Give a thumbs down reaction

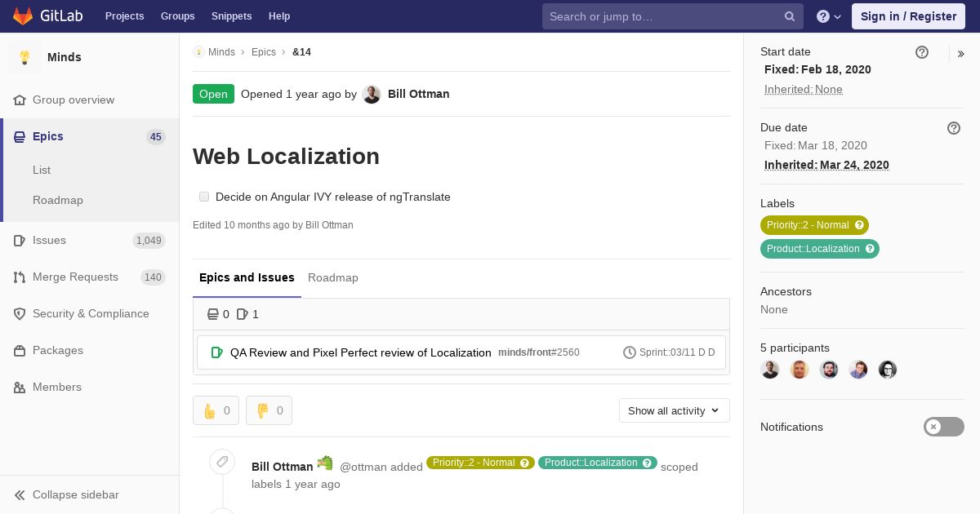pyautogui.click(x=269, y=410)
